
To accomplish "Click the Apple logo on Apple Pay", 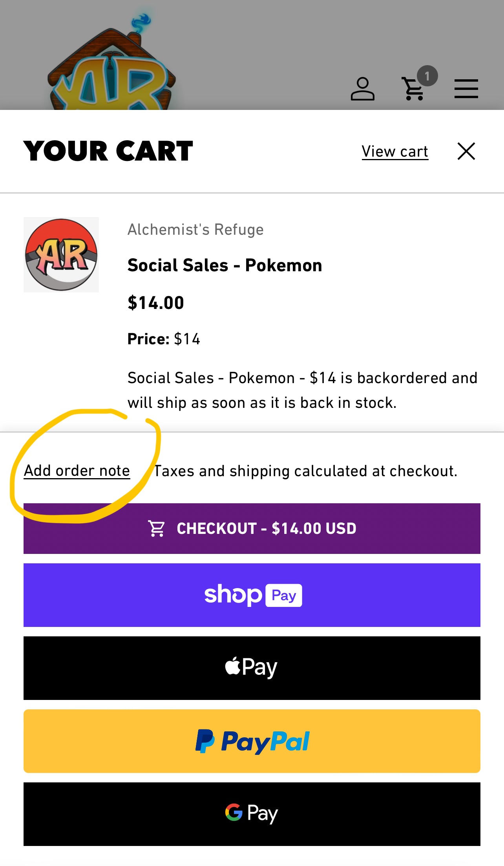I will pyautogui.click(x=232, y=666).
